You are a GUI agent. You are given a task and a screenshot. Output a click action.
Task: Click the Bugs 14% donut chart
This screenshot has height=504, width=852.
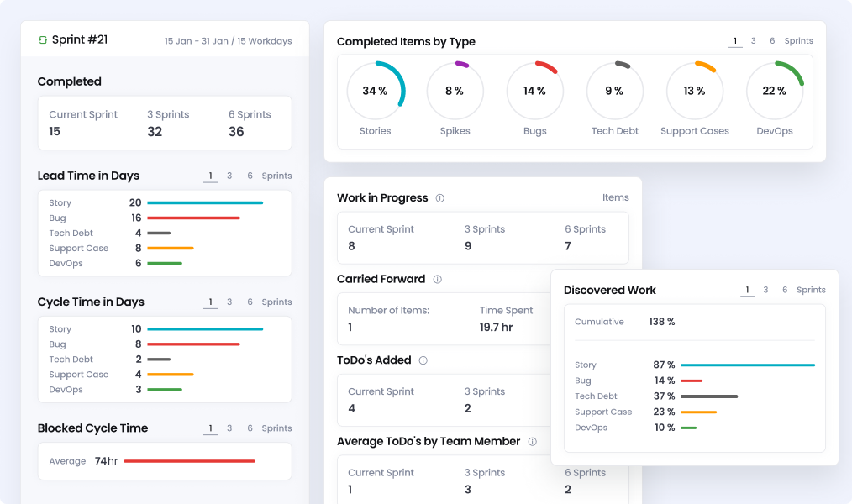click(534, 91)
